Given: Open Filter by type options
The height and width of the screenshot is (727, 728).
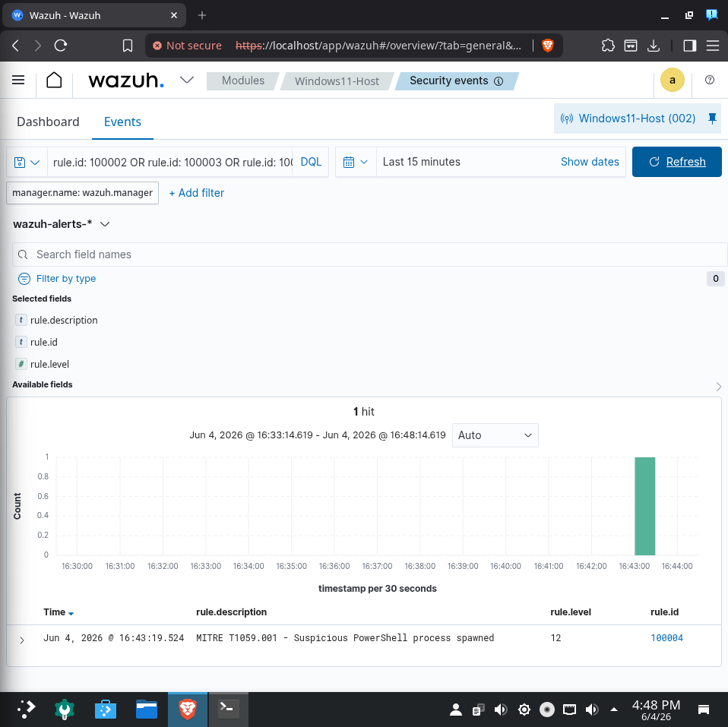Looking at the screenshot, I should coord(57,279).
